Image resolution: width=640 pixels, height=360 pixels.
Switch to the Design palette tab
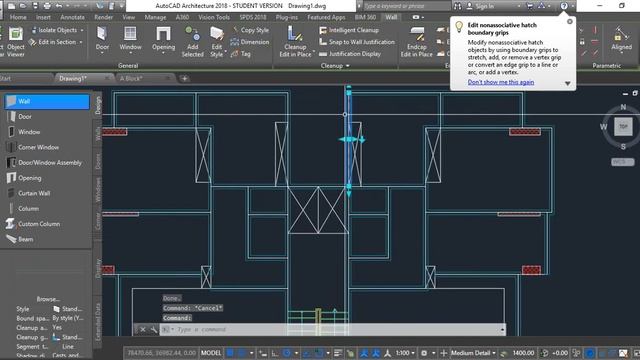(98, 105)
